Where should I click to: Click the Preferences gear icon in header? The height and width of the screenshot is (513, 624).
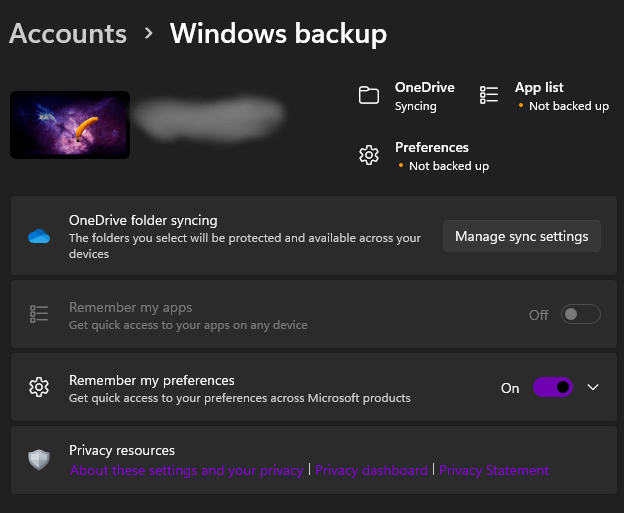coord(369,155)
